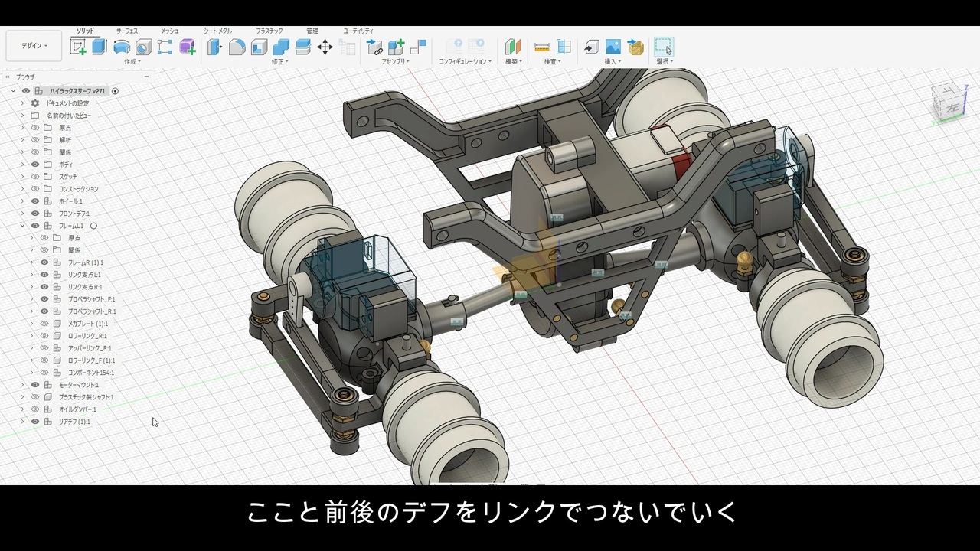Click the Select tool icon

tap(663, 47)
